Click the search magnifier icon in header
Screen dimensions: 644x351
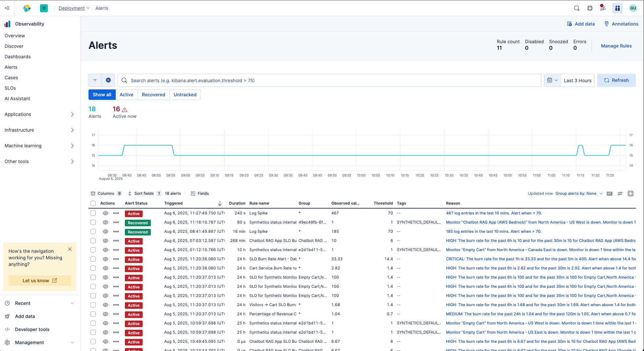(577, 8)
